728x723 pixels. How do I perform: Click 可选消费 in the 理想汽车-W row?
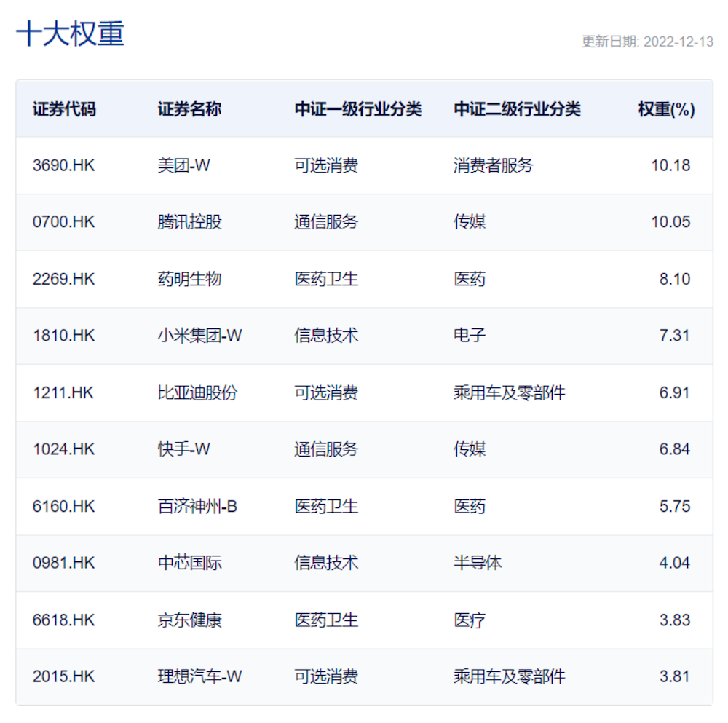click(326, 676)
